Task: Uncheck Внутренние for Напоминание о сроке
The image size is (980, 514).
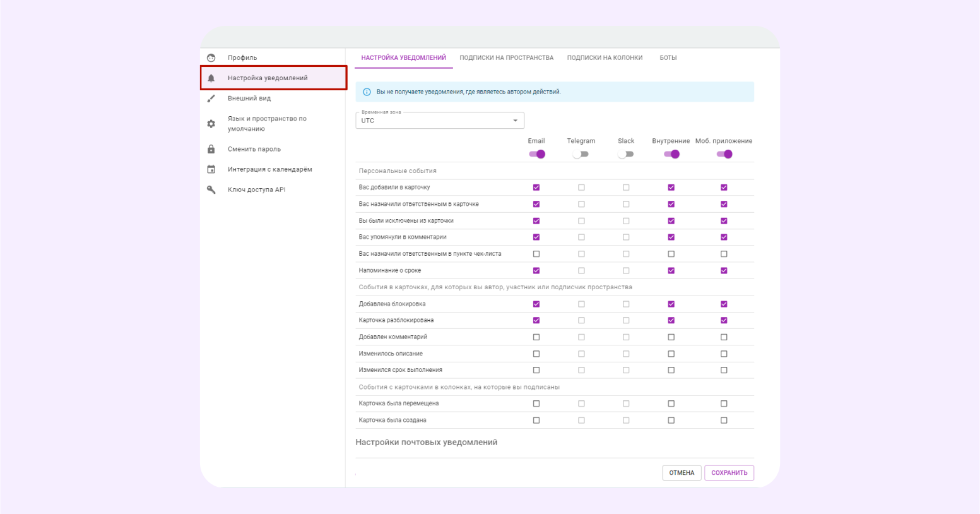Action: pos(671,270)
